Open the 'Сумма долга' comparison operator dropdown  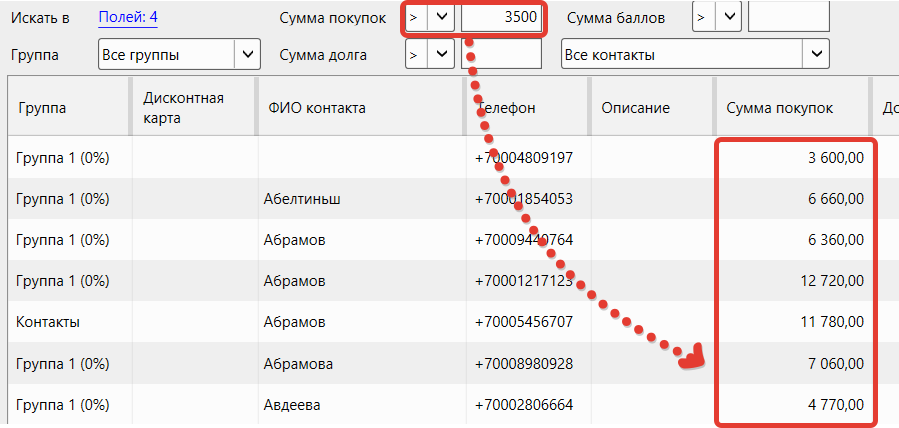tap(429, 54)
